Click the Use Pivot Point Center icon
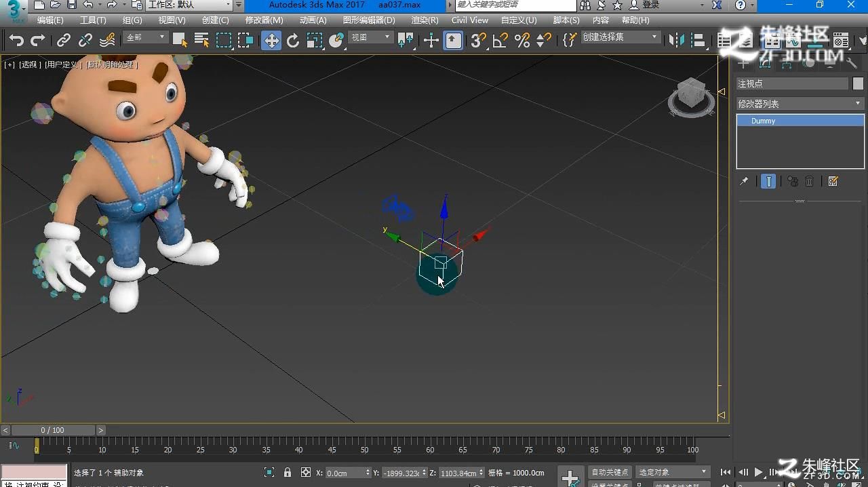The width and height of the screenshot is (868, 487). click(406, 41)
